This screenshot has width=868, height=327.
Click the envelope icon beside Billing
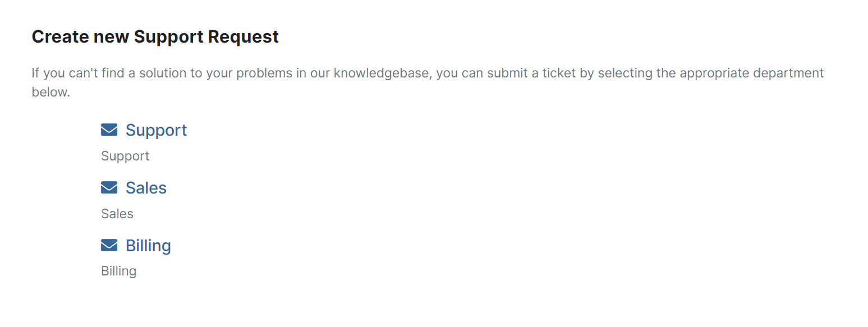pos(109,246)
